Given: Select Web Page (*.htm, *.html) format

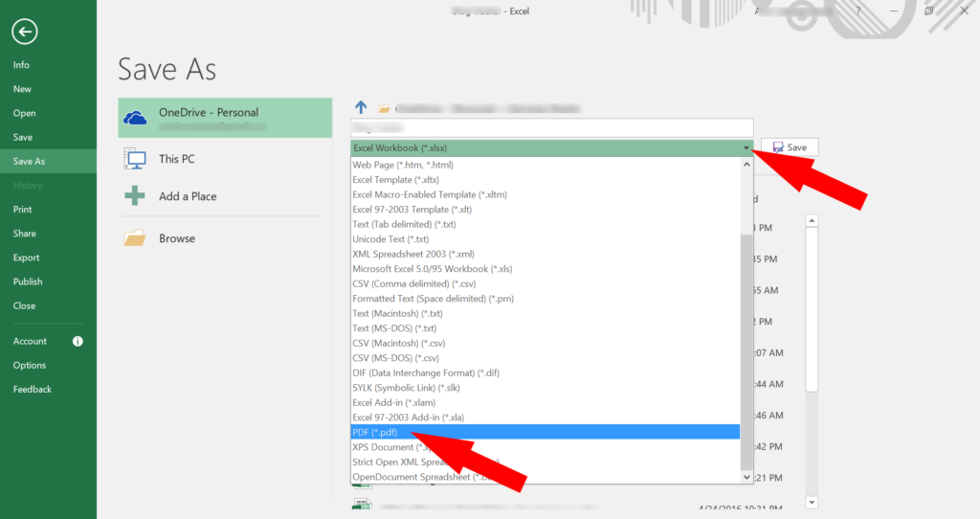Looking at the screenshot, I should (x=546, y=165).
